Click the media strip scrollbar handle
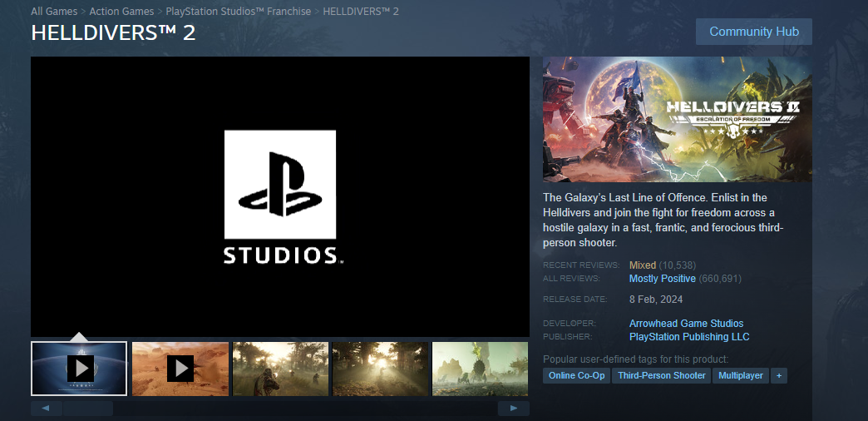Image resolution: width=868 pixels, height=421 pixels. point(88,409)
